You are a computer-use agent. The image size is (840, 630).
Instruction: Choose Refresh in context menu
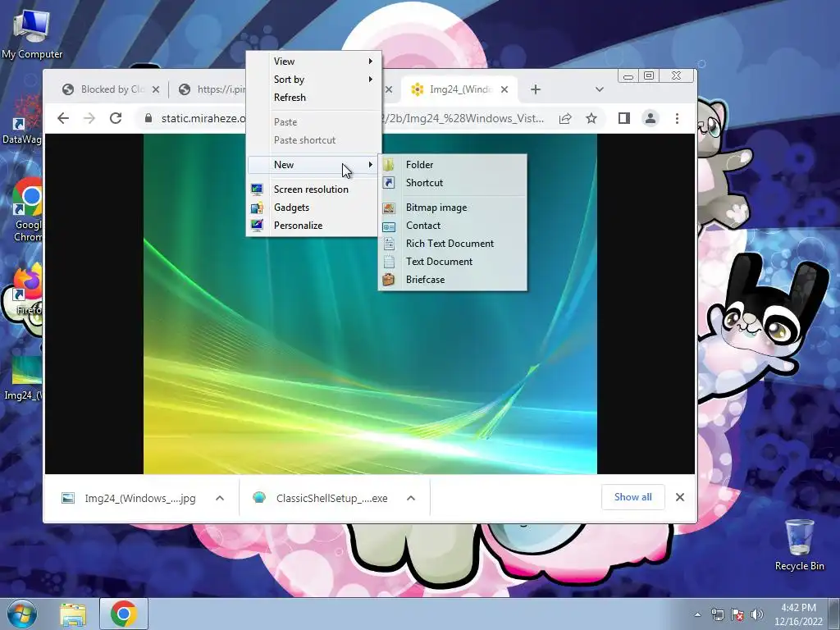[x=314, y=98]
